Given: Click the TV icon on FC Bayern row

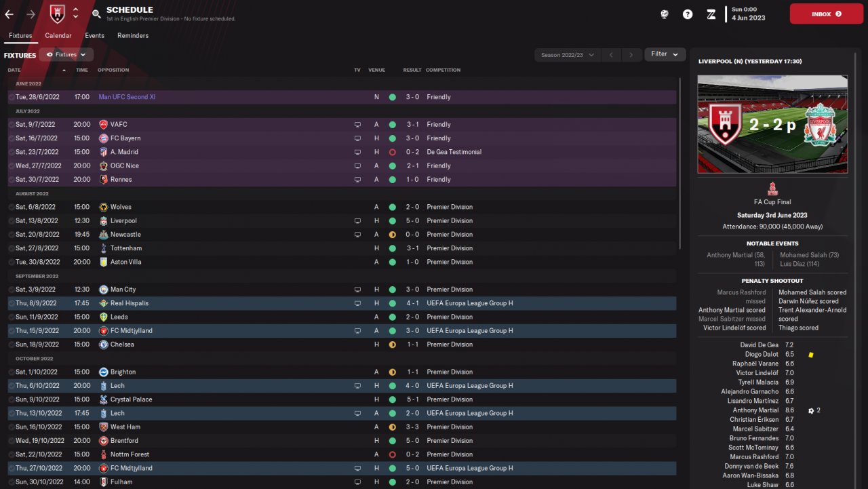Looking at the screenshot, I should click(357, 138).
